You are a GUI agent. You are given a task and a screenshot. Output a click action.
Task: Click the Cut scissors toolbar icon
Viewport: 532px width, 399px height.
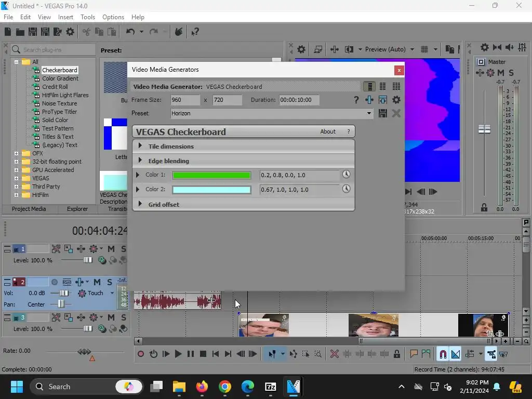click(87, 32)
